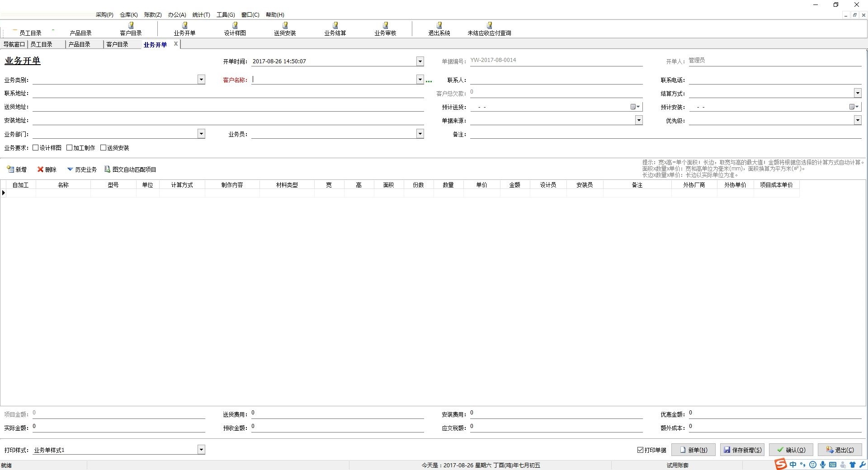
Task: Open 送货安装 toolbar icon
Action: [285, 29]
